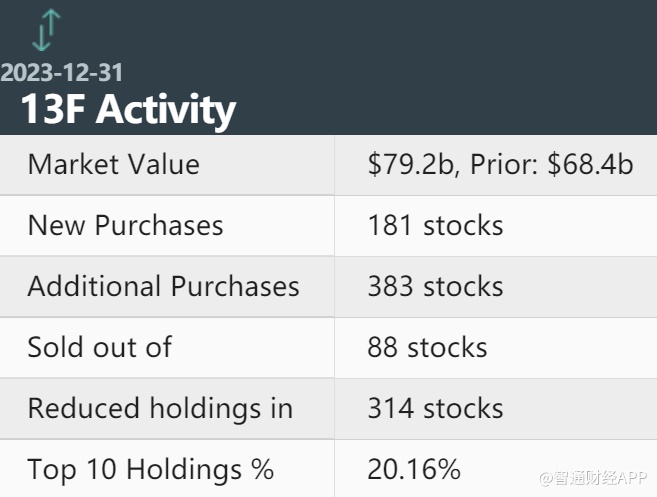Click the word "Activity" in the title

pos(166,109)
